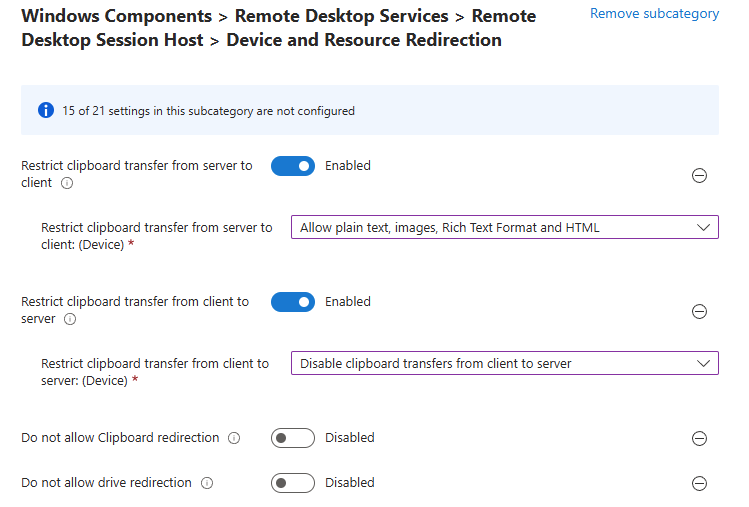
Task: Open the client to server transfer dropdown
Action: (x=504, y=363)
